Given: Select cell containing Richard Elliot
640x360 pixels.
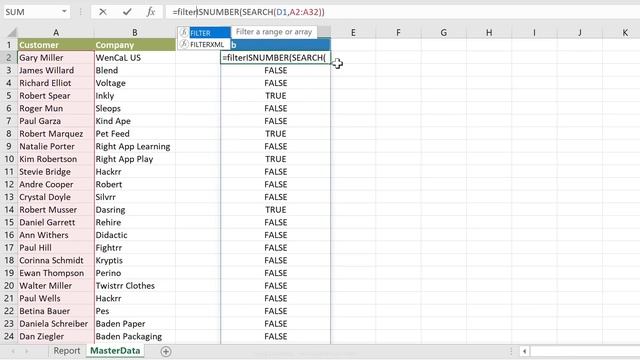Looking at the screenshot, I should pos(56,83).
